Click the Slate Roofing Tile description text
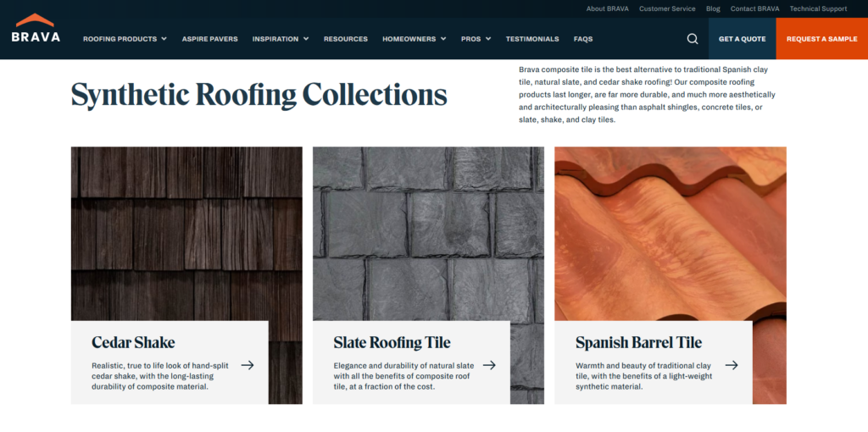Viewport: 868px width, 432px height. pos(404,376)
